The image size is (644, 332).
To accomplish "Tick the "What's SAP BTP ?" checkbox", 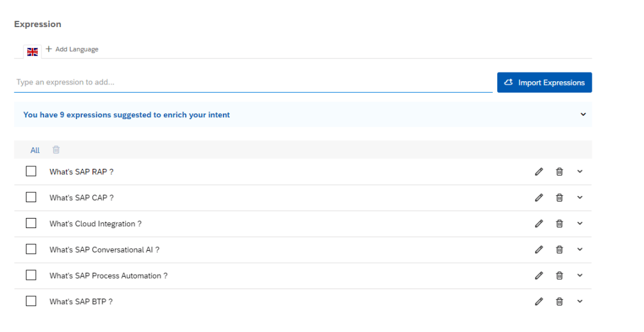I will click(x=31, y=301).
